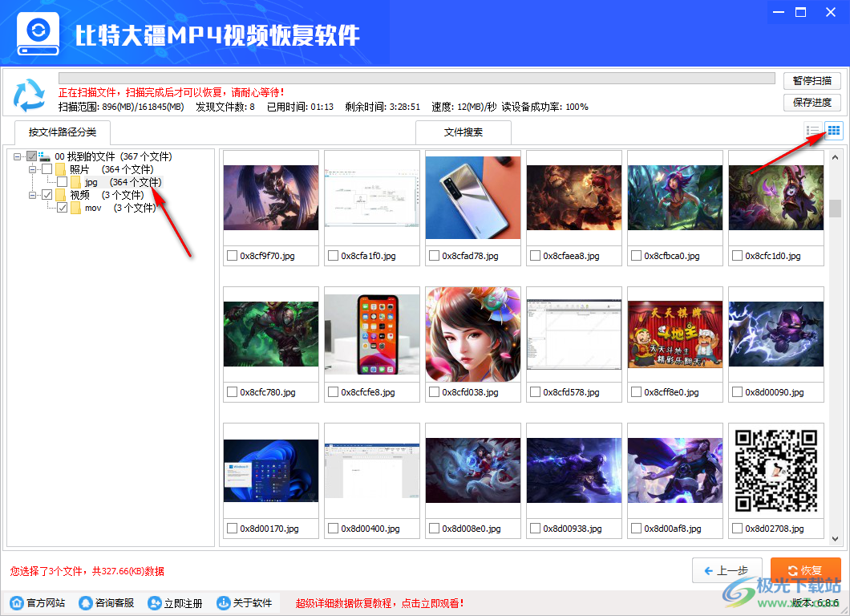Click the orange 恢复 button

click(806, 570)
